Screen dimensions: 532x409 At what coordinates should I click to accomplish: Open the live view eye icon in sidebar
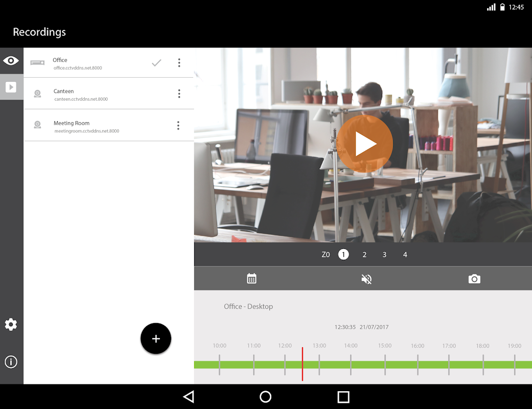tap(11, 61)
